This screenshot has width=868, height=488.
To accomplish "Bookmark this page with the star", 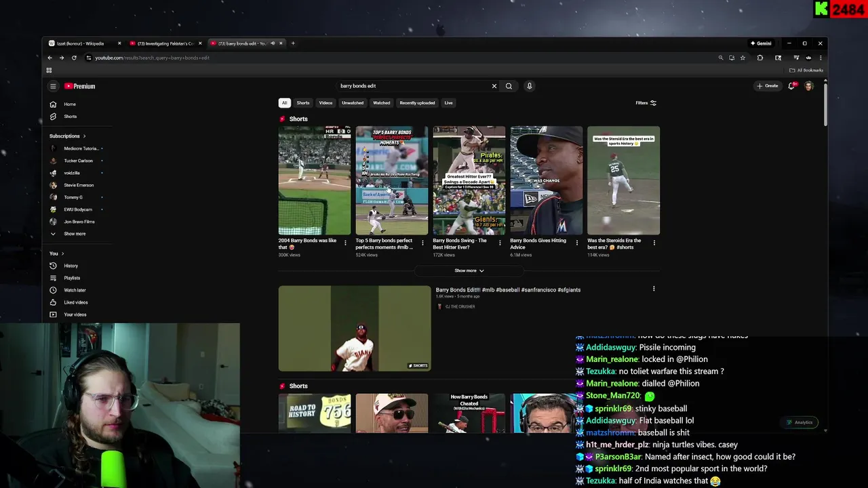I will pyautogui.click(x=743, y=58).
